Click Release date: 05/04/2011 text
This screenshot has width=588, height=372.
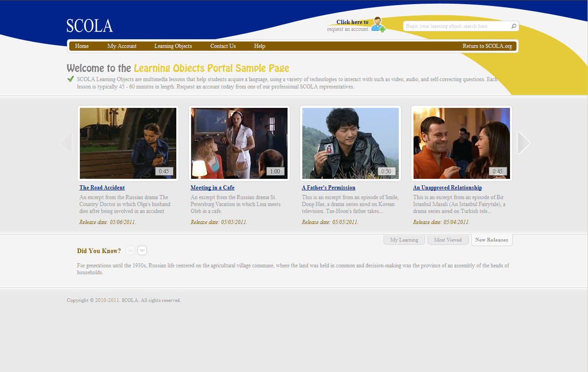click(441, 222)
